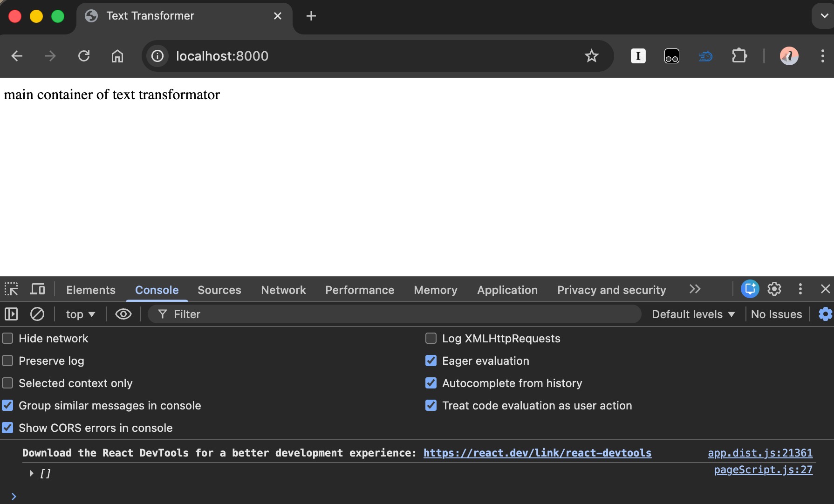Open the pageScript.js:27 source link

(763, 470)
